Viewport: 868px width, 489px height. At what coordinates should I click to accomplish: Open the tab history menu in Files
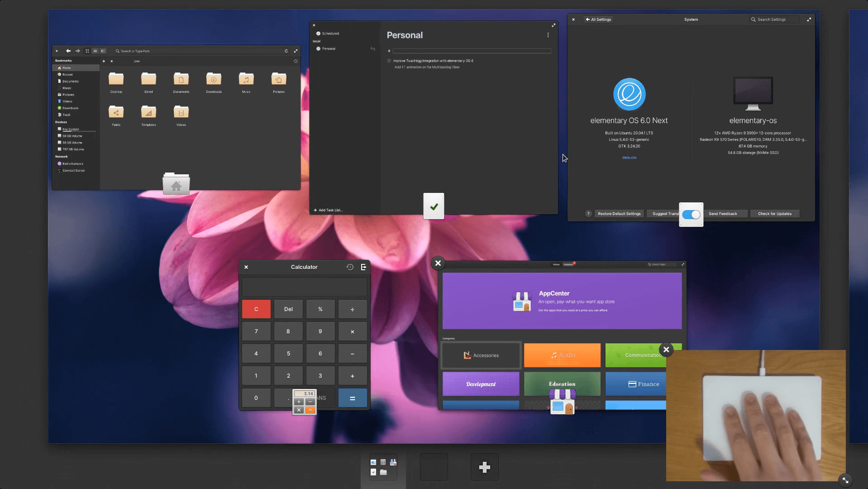point(296,61)
